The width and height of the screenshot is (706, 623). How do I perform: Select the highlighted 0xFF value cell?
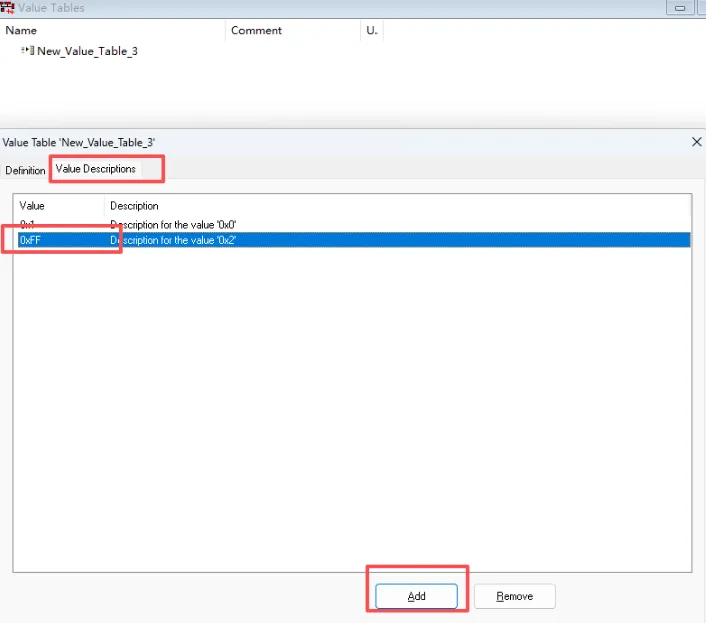[x=29, y=240]
